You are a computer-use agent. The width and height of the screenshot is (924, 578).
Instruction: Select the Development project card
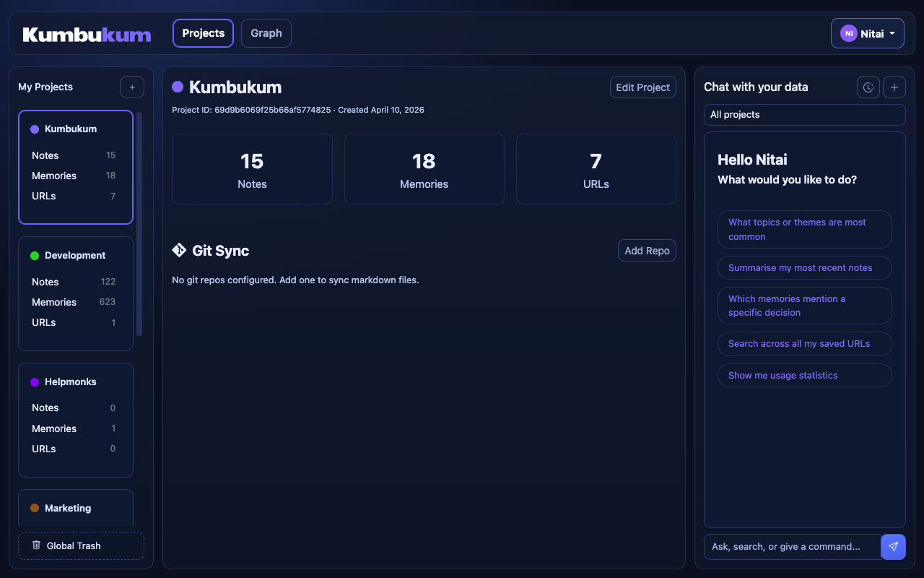point(76,293)
